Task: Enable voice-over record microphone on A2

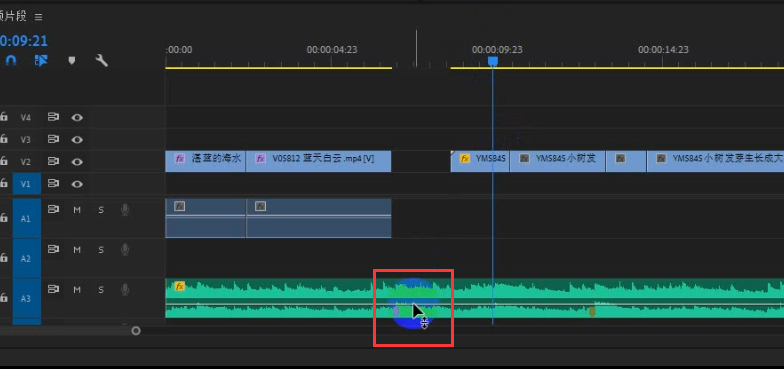Action: [x=125, y=250]
